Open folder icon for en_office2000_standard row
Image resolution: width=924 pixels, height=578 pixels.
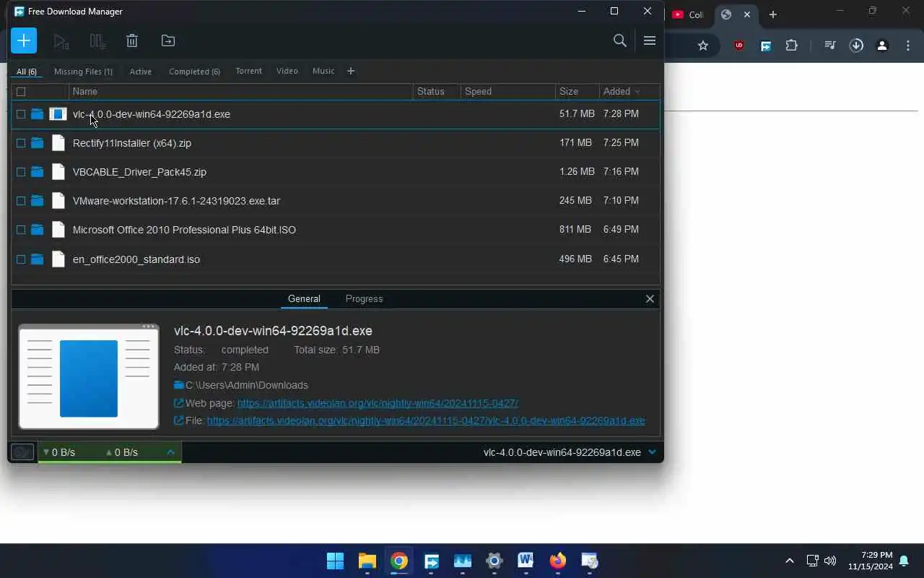pos(37,259)
